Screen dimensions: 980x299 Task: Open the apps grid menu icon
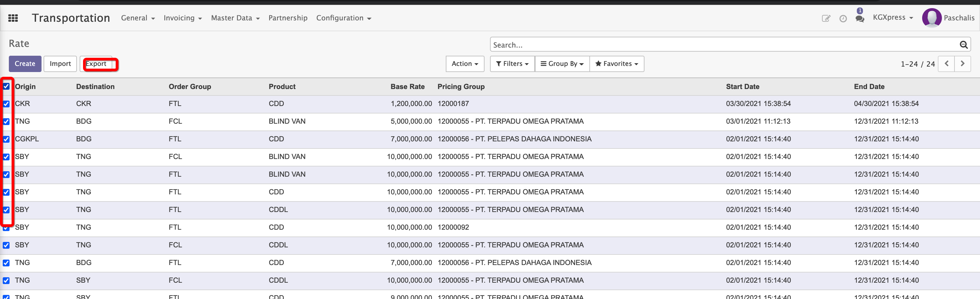coord(13,18)
